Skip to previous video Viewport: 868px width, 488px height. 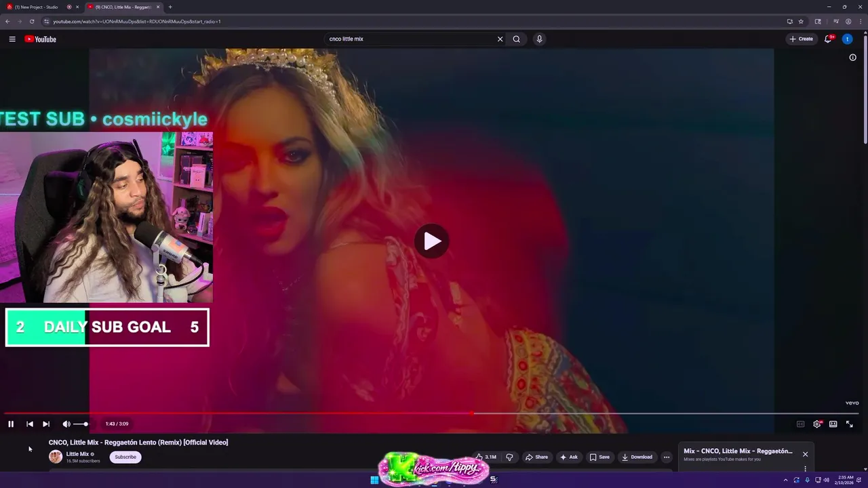point(30,424)
